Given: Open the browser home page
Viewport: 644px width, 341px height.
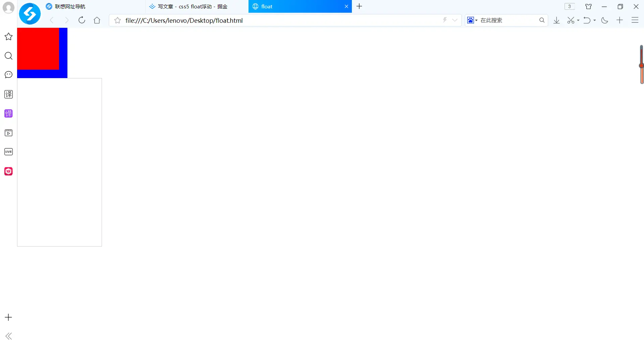Looking at the screenshot, I should (97, 20).
